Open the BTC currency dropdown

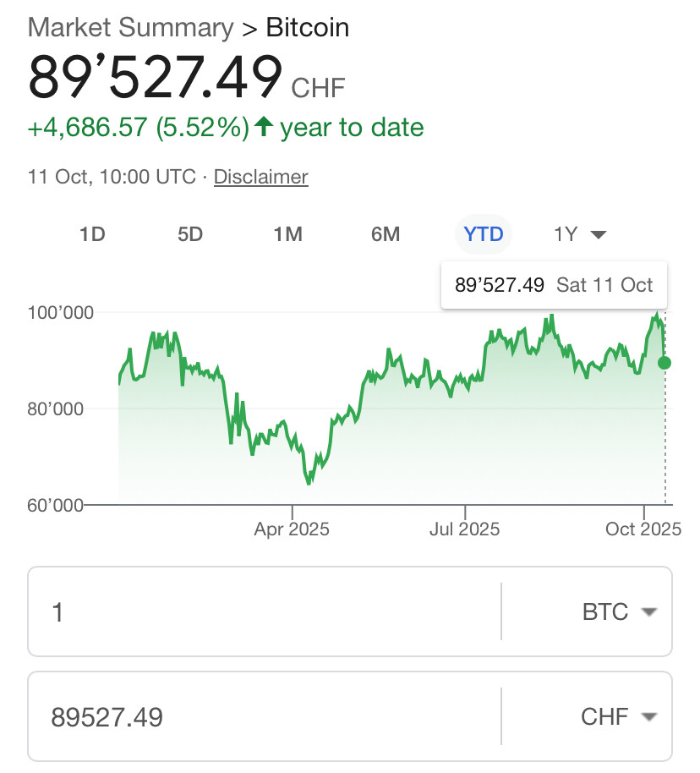coord(619,612)
